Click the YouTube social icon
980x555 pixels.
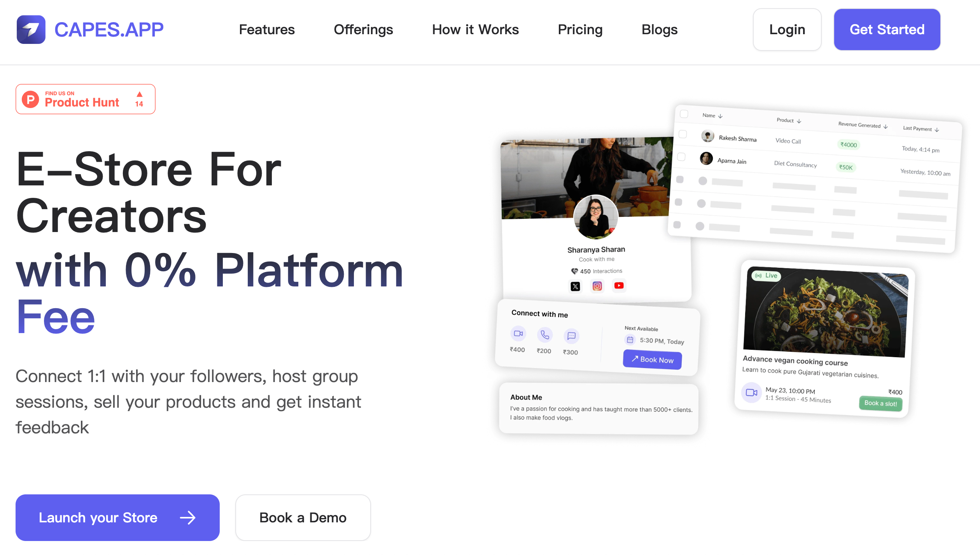pos(619,286)
